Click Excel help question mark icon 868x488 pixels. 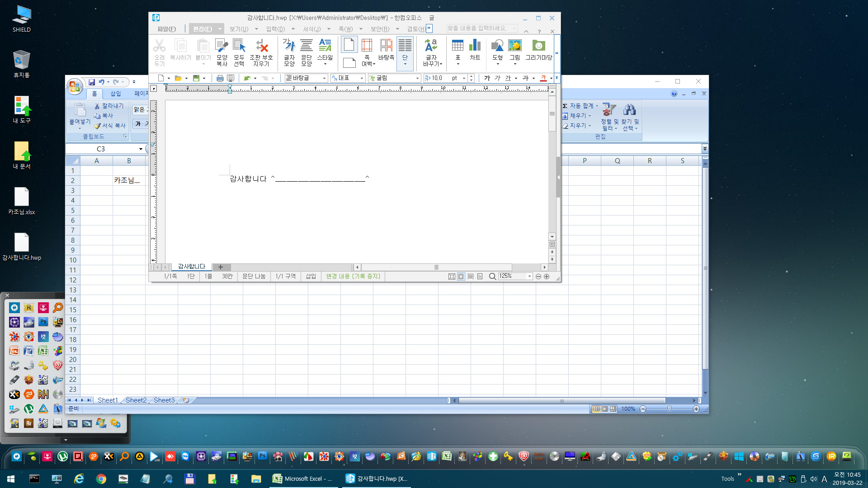(674, 94)
